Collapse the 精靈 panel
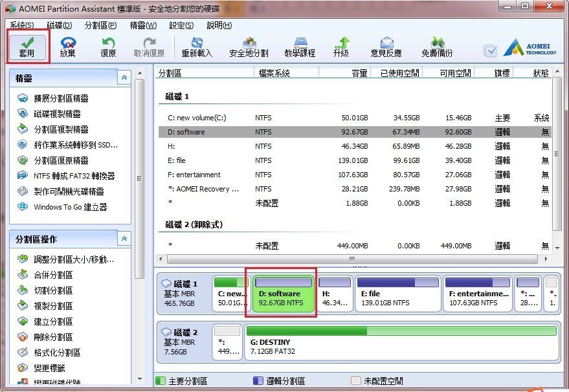569x392 pixels. [124, 78]
